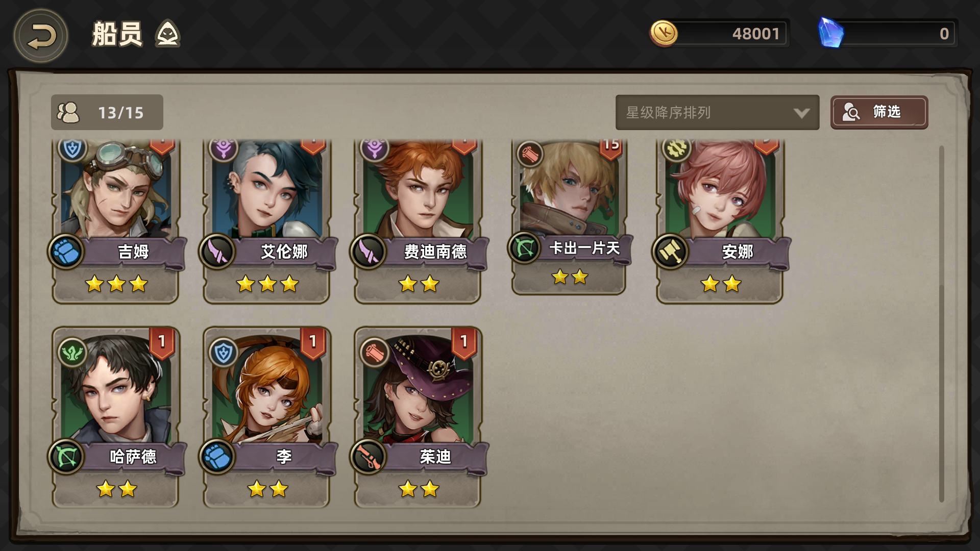The height and width of the screenshot is (551, 980).
Task: Click the 吉姆 name banner
Action: click(x=133, y=252)
